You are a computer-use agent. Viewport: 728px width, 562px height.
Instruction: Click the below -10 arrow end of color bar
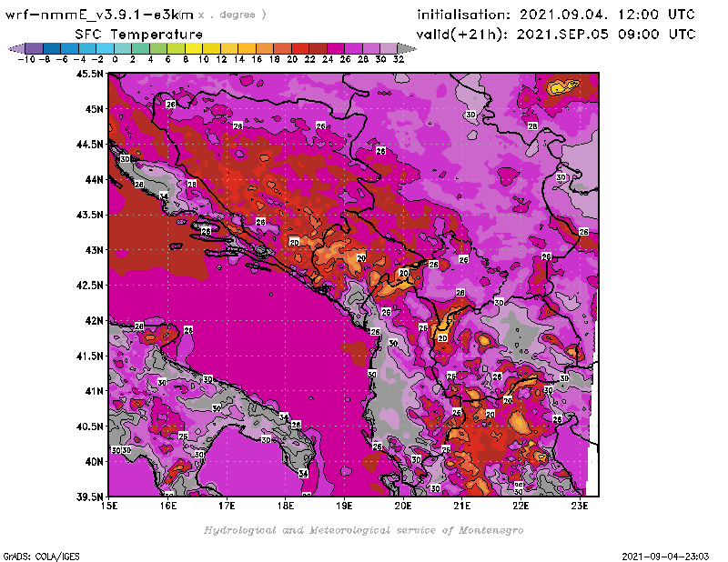(17, 48)
